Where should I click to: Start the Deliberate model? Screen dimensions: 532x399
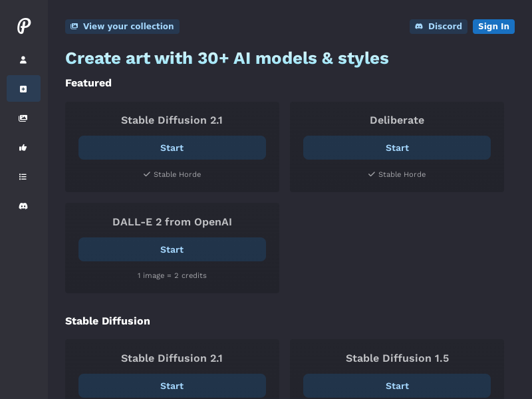tap(396, 148)
